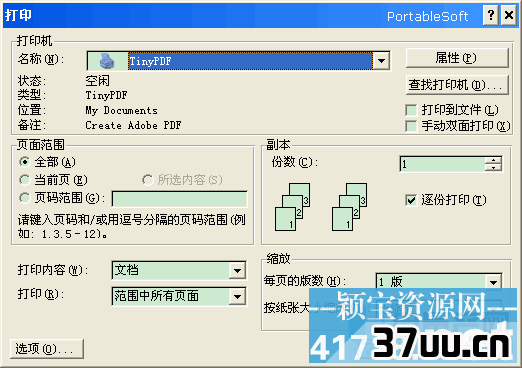Click the Create Adobe PDF comment text
This screenshot has width=522, height=368.
tap(133, 125)
